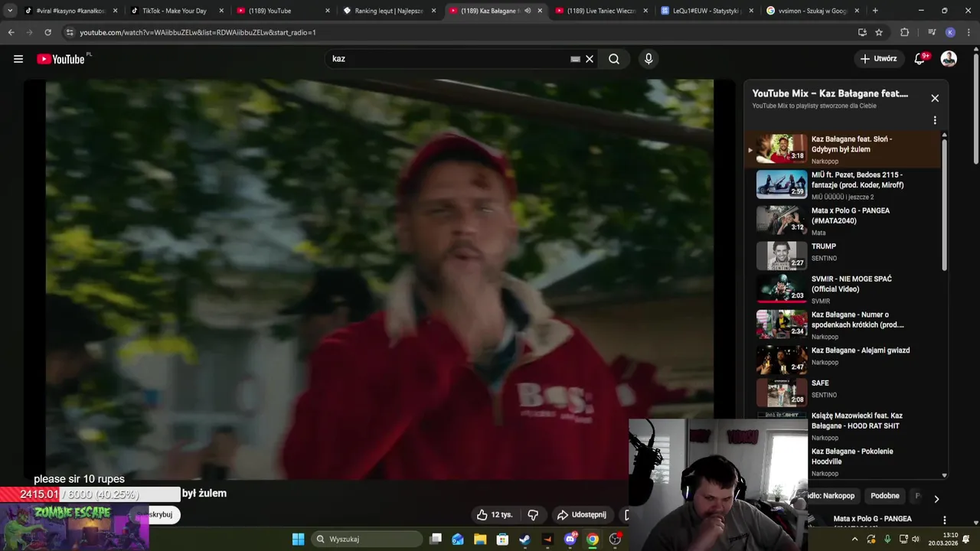
Task: Close the YouTube Mix playlist panel
Action: pyautogui.click(x=935, y=98)
